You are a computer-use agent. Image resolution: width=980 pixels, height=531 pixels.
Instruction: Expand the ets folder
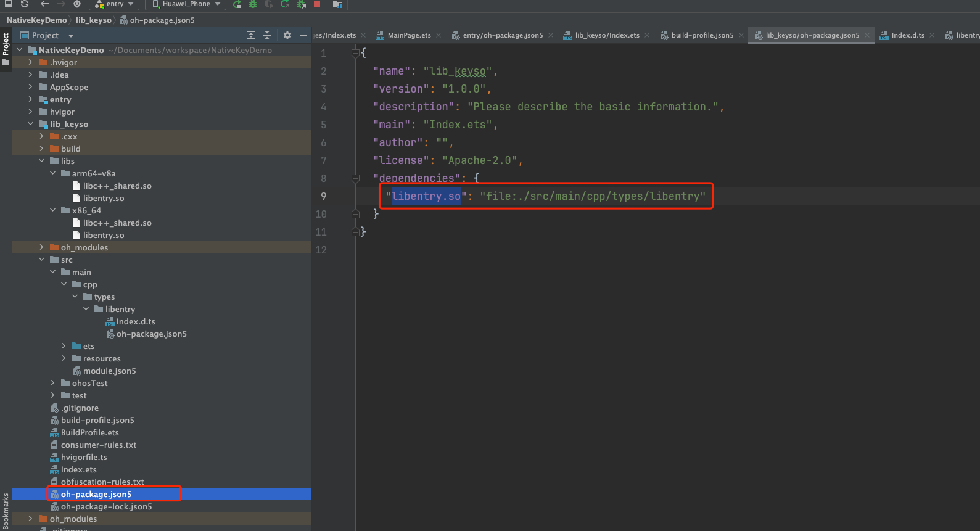64,346
